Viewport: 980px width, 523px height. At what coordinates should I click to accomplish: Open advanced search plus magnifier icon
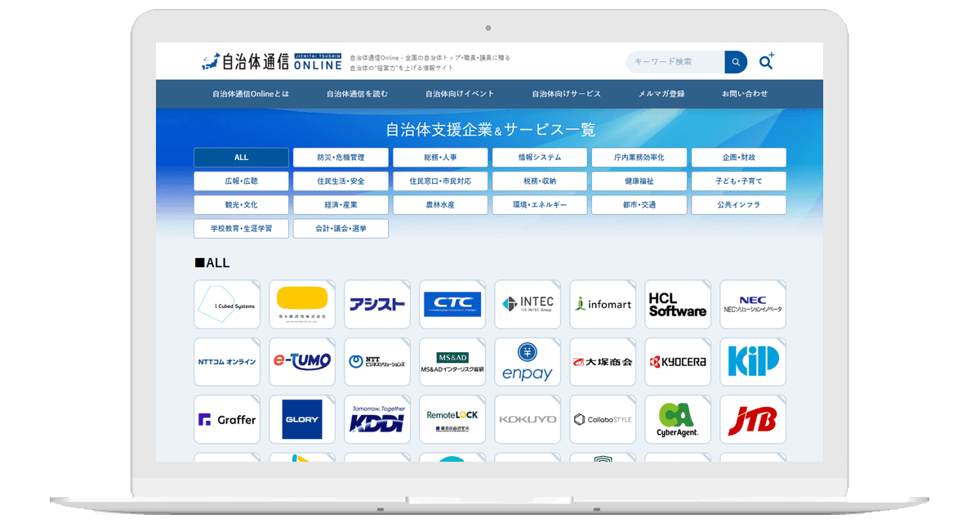point(766,61)
